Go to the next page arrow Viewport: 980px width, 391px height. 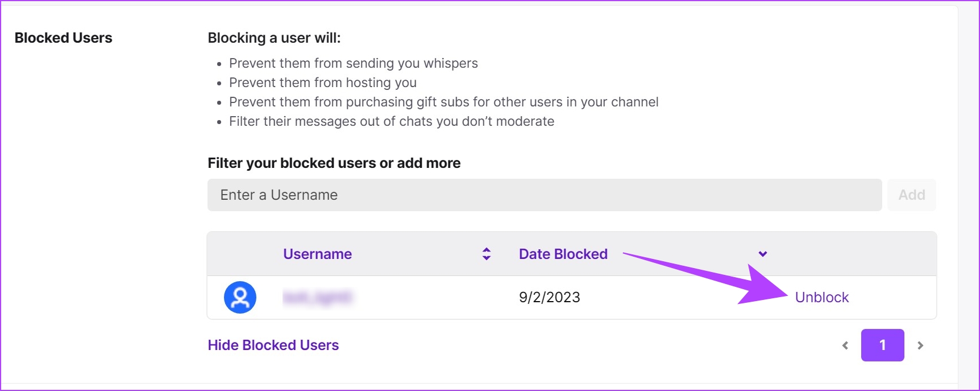(x=920, y=345)
